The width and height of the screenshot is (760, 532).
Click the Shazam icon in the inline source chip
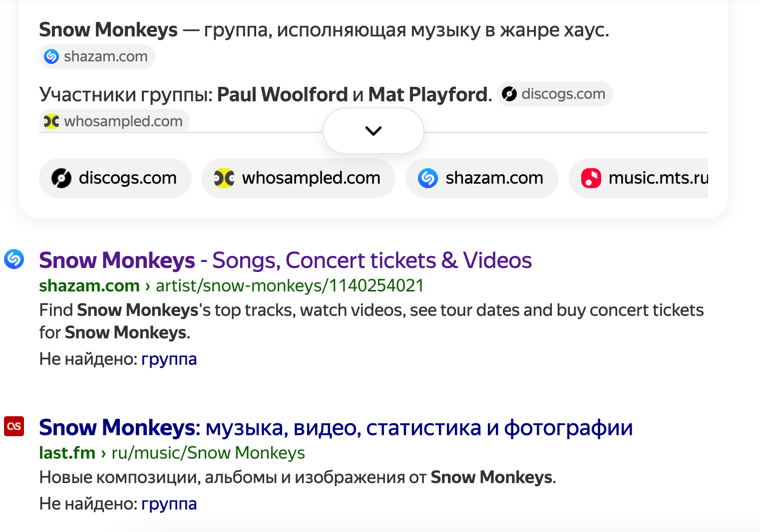pos(51,56)
